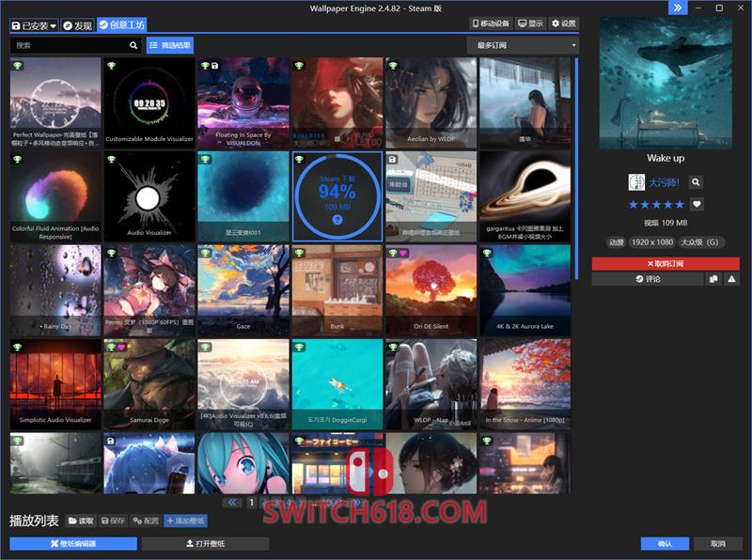Select the Audio Visualizer wallpaper
This screenshot has width=752, height=560.
point(149,196)
